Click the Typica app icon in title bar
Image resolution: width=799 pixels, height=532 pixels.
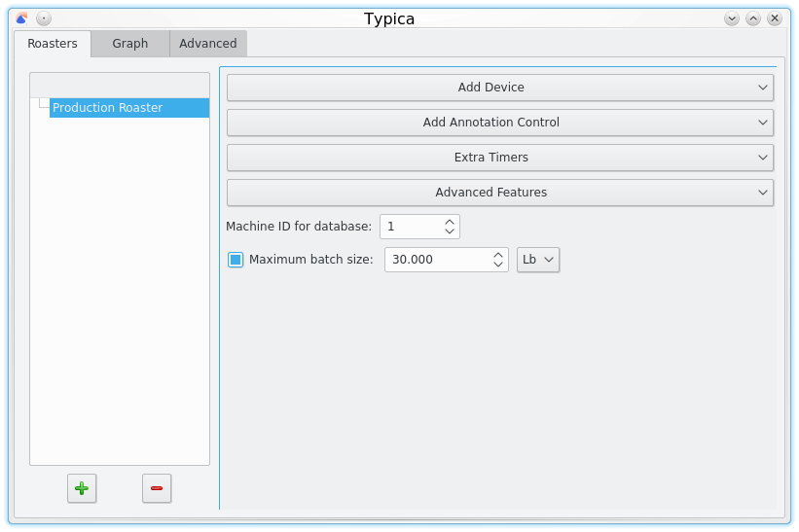click(x=22, y=18)
